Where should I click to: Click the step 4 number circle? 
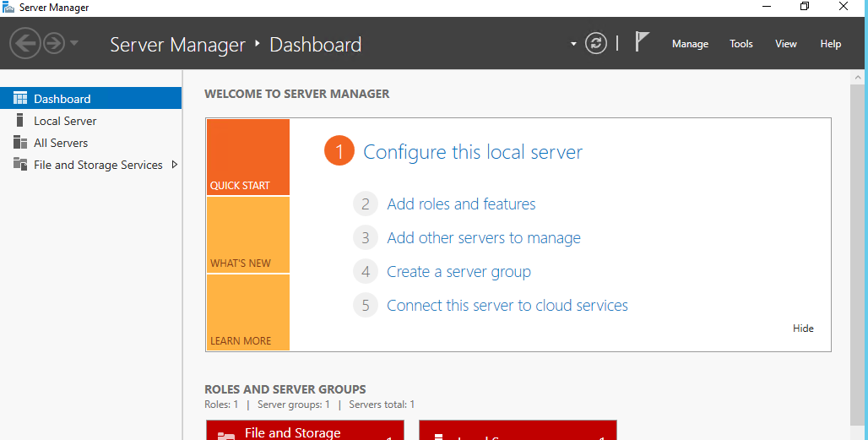coord(366,272)
